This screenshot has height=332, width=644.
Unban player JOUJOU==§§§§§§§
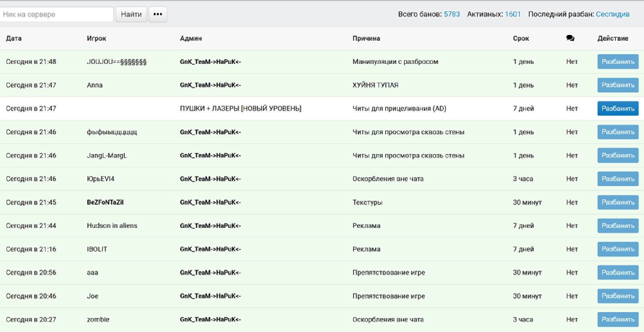click(617, 62)
